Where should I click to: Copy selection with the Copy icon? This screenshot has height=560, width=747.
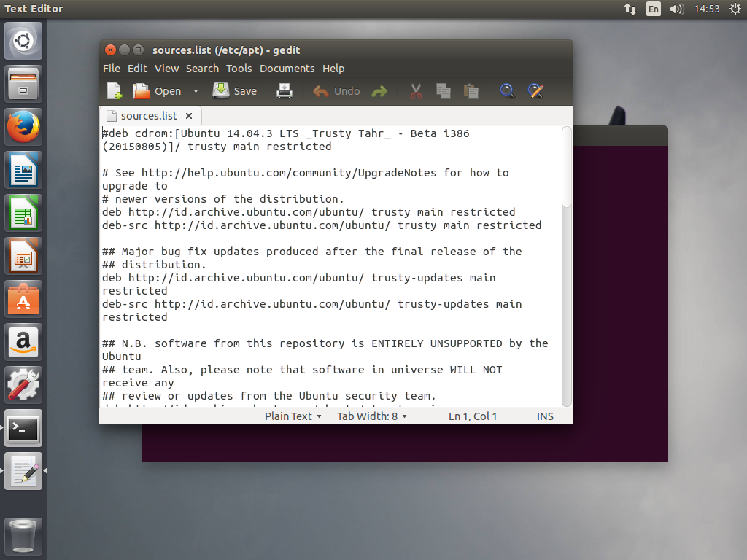(x=443, y=91)
